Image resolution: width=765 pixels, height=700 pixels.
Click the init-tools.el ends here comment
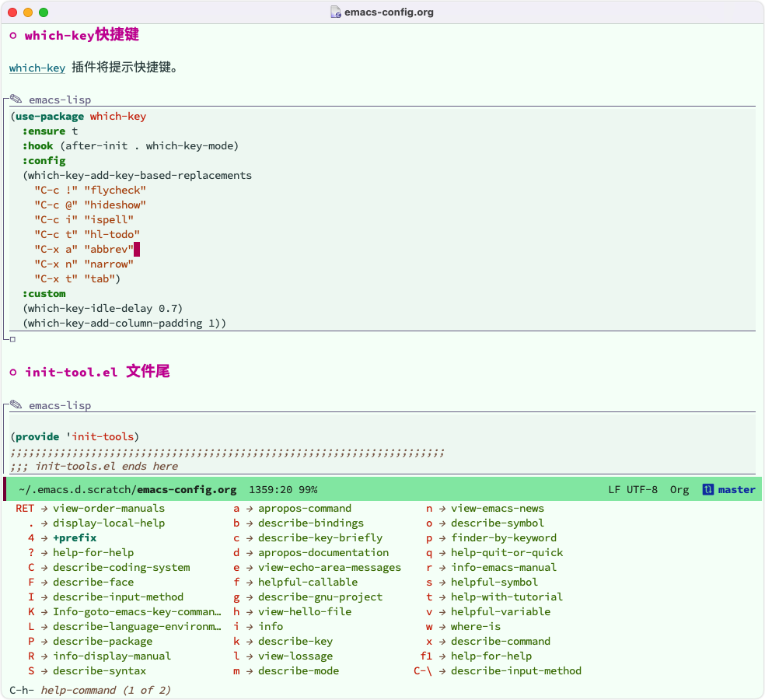point(94,466)
